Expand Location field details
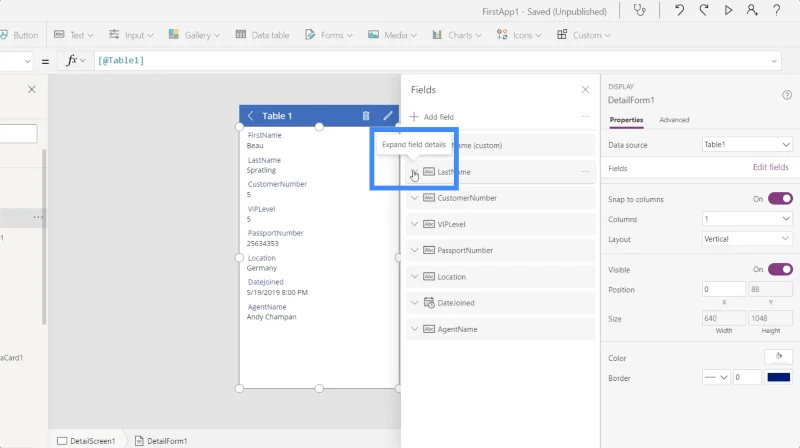Viewport: 800px width, 448px height. pyautogui.click(x=414, y=277)
